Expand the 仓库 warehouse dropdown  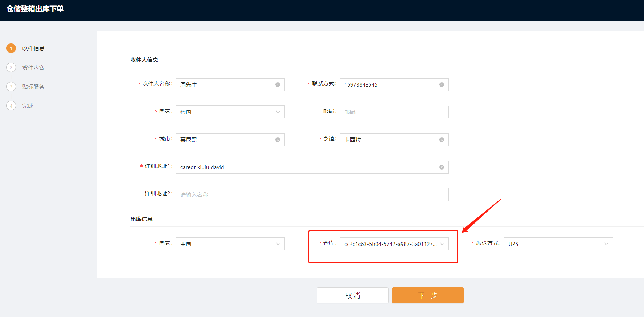(394, 244)
